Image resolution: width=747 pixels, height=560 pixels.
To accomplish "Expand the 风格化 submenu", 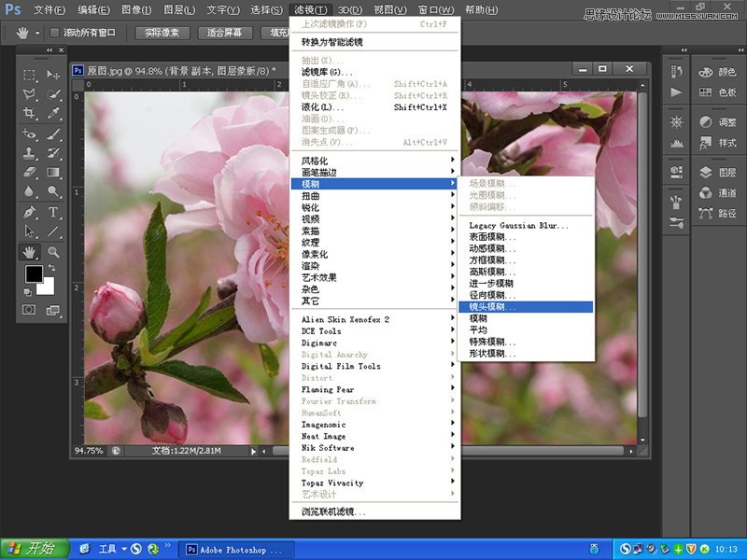I will [x=375, y=161].
